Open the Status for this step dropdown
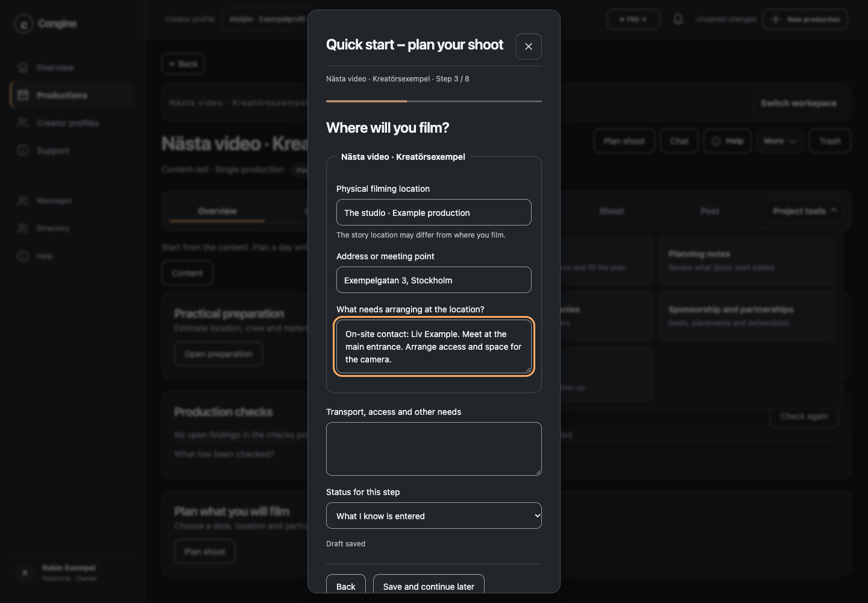This screenshot has width=868, height=603. (x=434, y=516)
